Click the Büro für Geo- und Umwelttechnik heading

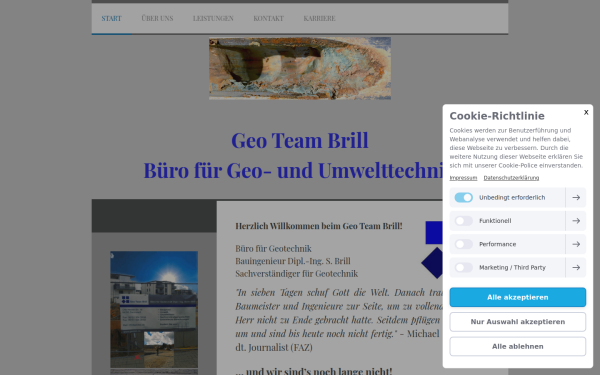click(x=293, y=170)
